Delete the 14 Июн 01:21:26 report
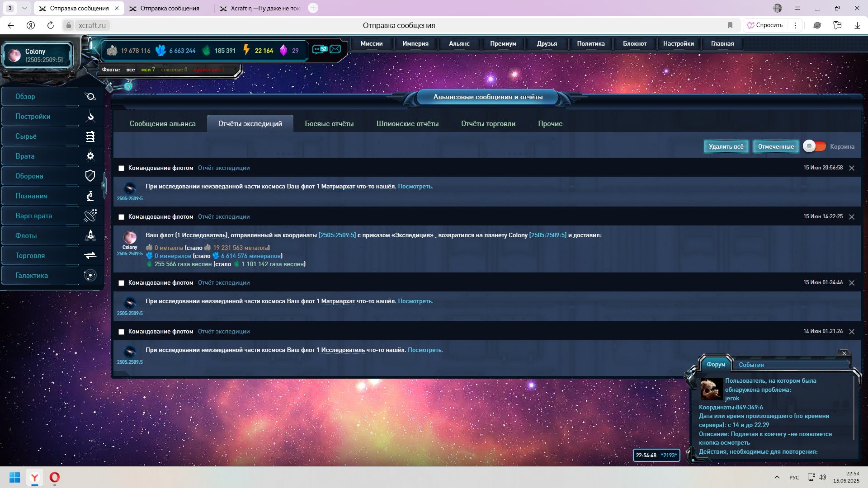 click(x=852, y=332)
